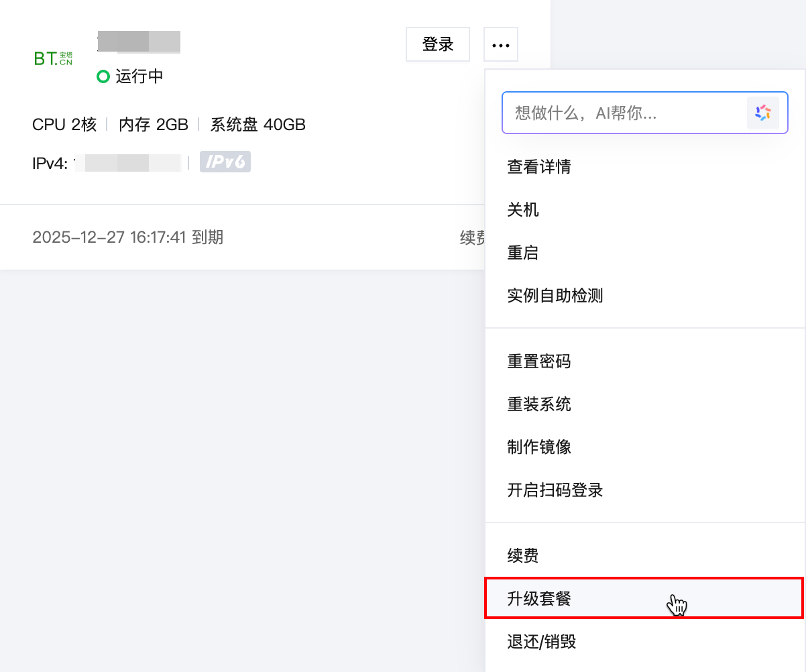The height and width of the screenshot is (672, 806).
Task: Click the green running status indicator
Action: 103,76
